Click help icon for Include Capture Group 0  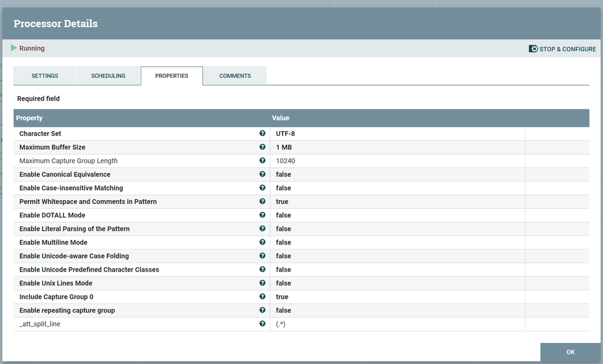pyautogui.click(x=263, y=296)
